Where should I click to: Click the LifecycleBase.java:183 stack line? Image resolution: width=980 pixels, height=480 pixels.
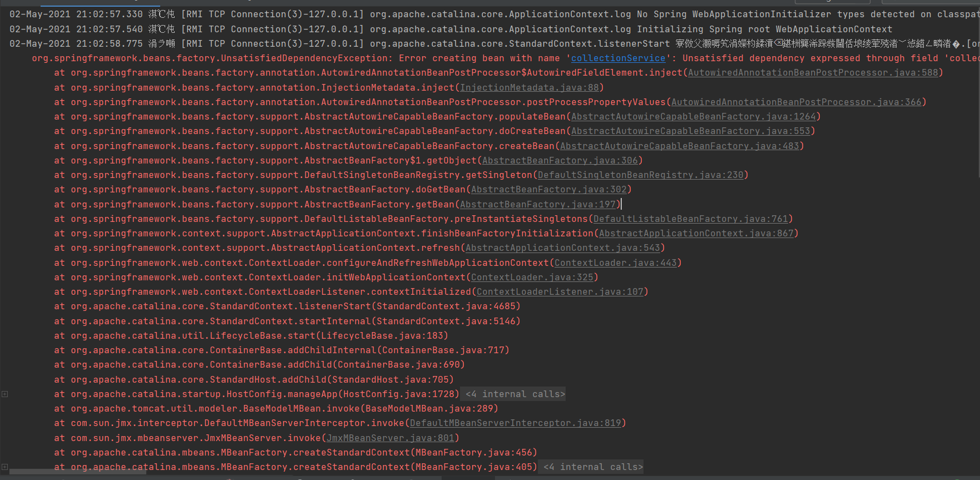click(251, 336)
